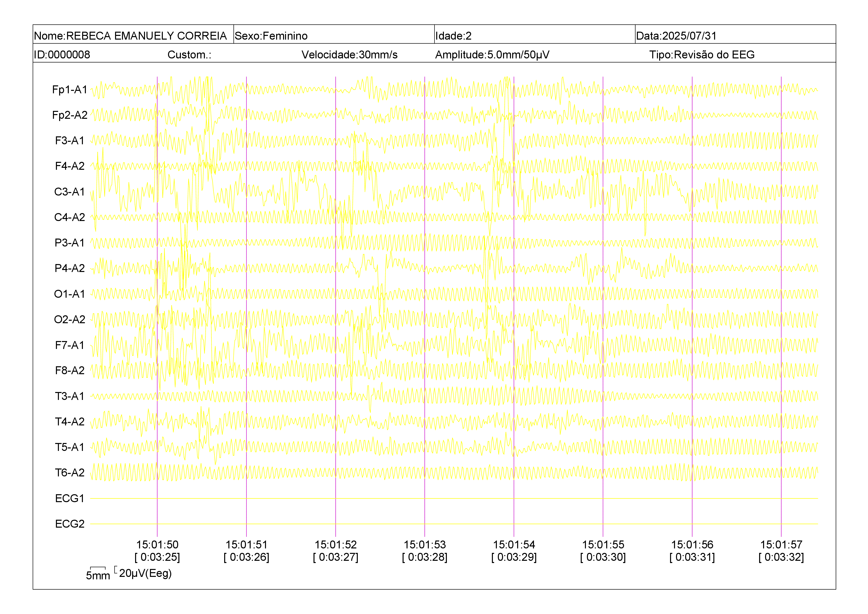
Task: Select the O1-A1 channel label
Action: click(70, 294)
